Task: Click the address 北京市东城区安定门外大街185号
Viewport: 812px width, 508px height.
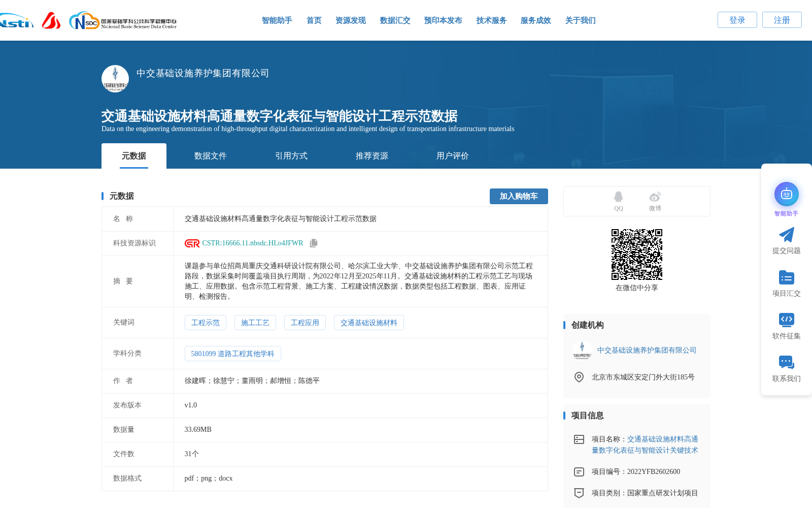Action: point(643,377)
